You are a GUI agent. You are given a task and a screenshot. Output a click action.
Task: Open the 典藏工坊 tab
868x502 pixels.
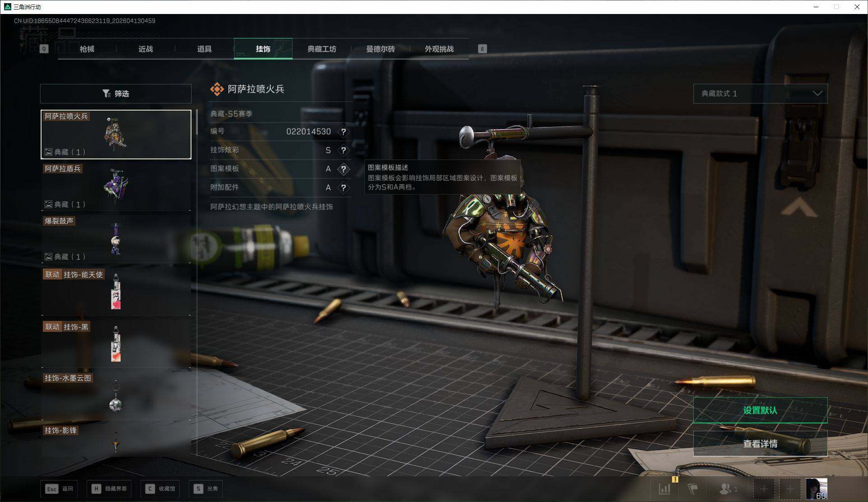coord(322,49)
